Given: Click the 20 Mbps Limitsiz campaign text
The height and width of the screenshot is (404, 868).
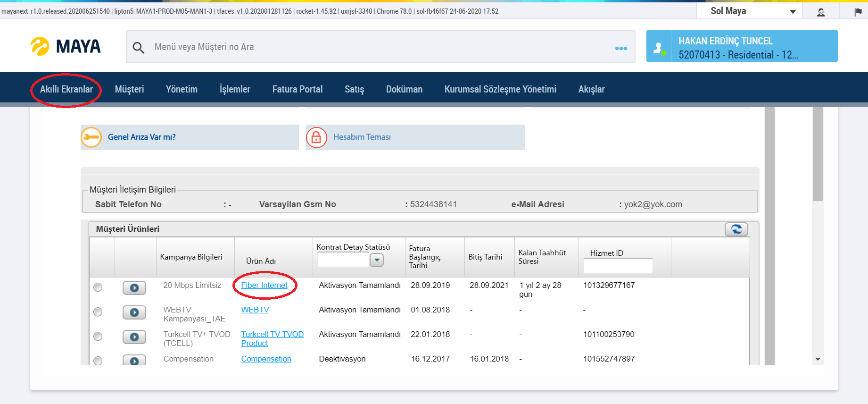Looking at the screenshot, I should coord(192,286).
